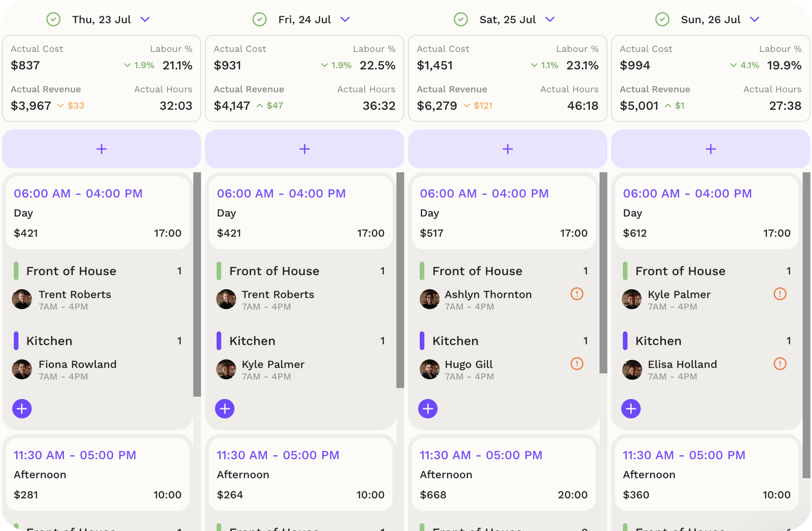
Task: Open the Sat, 25 Jul dropdown arrow
Action: coord(550,19)
